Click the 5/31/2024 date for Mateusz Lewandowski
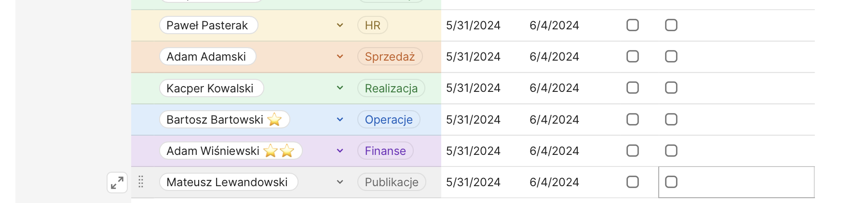The image size is (868, 203). pos(473,182)
